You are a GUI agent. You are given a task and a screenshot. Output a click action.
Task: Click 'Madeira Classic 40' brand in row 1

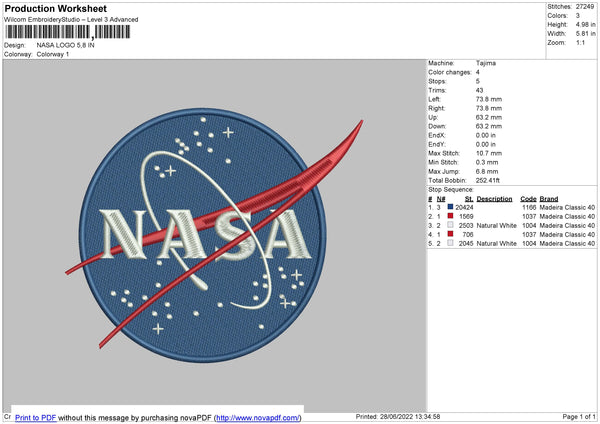(x=567, y=207)
